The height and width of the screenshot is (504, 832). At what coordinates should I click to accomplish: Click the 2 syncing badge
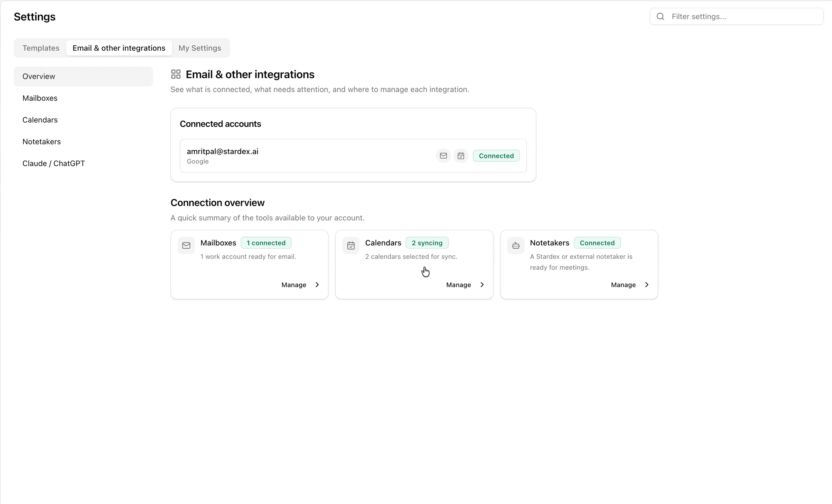pos(427,243)
